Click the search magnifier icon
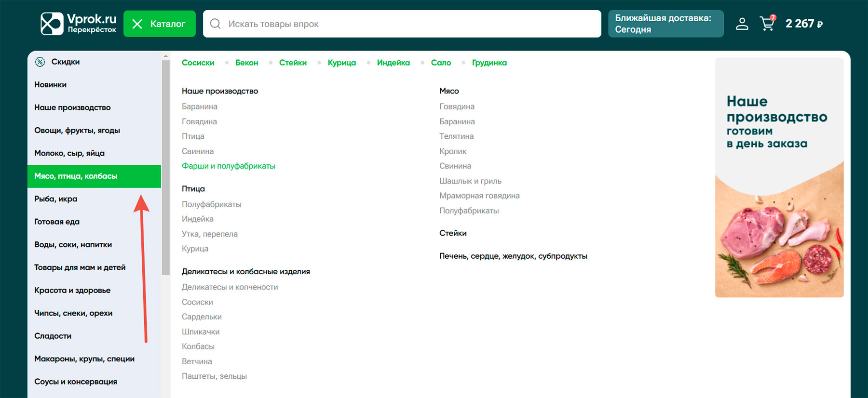 216,24
